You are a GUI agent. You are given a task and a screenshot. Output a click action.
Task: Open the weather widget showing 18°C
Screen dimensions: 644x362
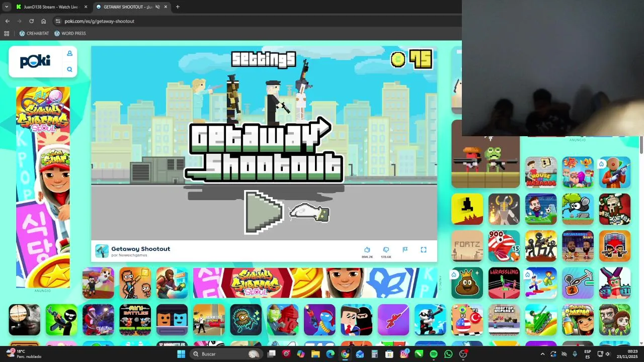point(24,354)
